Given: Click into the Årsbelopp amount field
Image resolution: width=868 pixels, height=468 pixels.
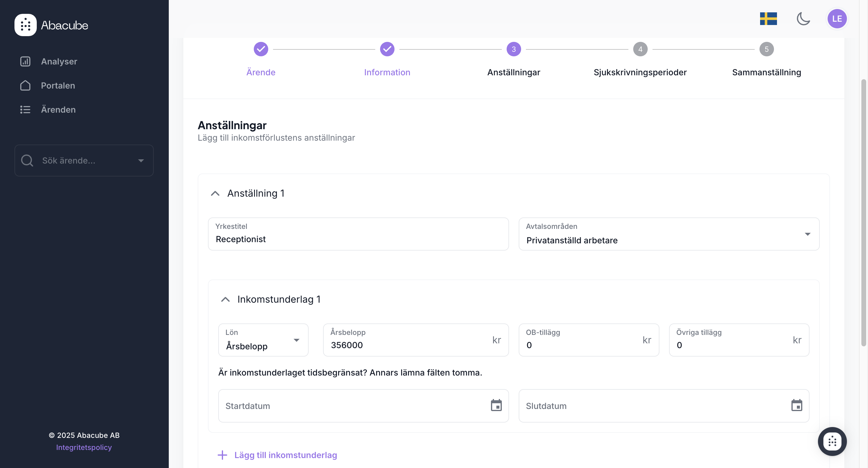Looking at the screenshot, I should click(x=408, y=345).
